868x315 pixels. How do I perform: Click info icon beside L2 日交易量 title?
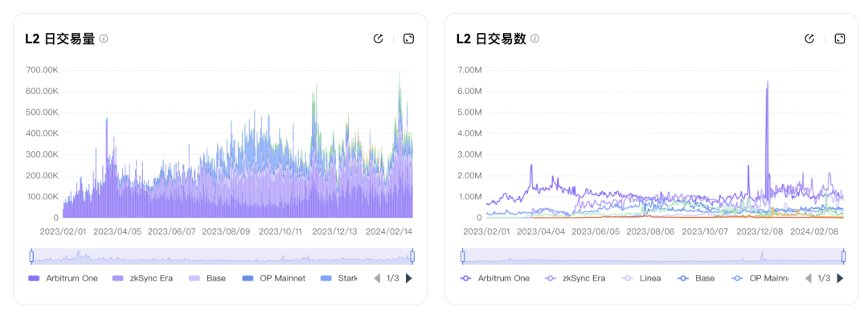(x=104, y=39)
